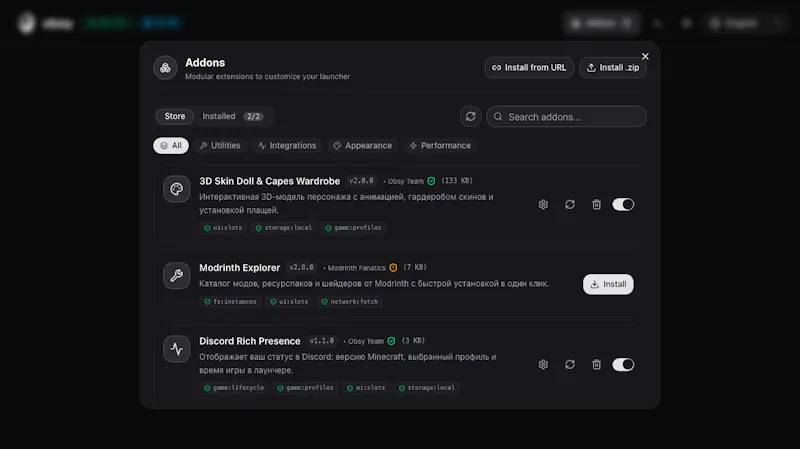Click the v1.1.0 version badge

coord(322,341)
